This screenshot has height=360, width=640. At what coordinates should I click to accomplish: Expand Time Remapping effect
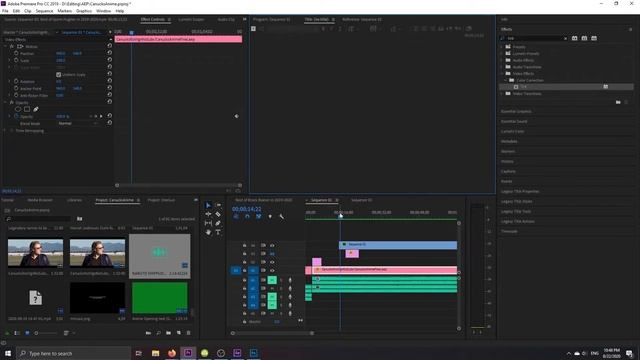pos(5,131)
